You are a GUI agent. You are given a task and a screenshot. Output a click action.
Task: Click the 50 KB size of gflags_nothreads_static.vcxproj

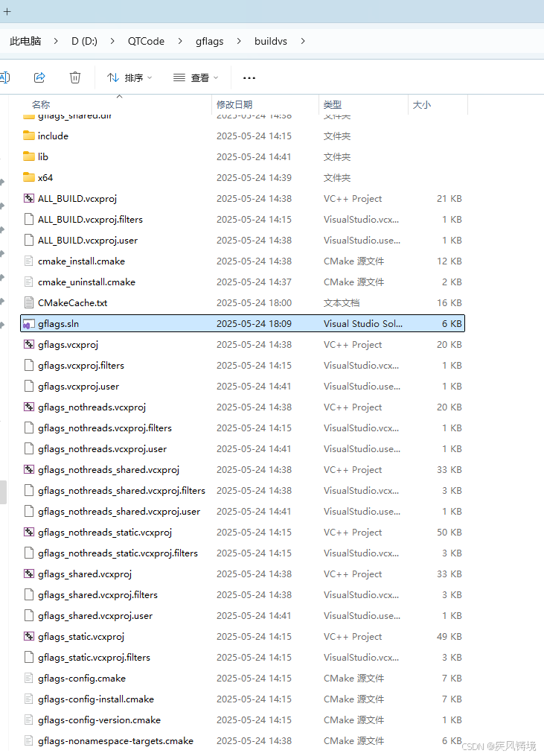pos(449,533)
